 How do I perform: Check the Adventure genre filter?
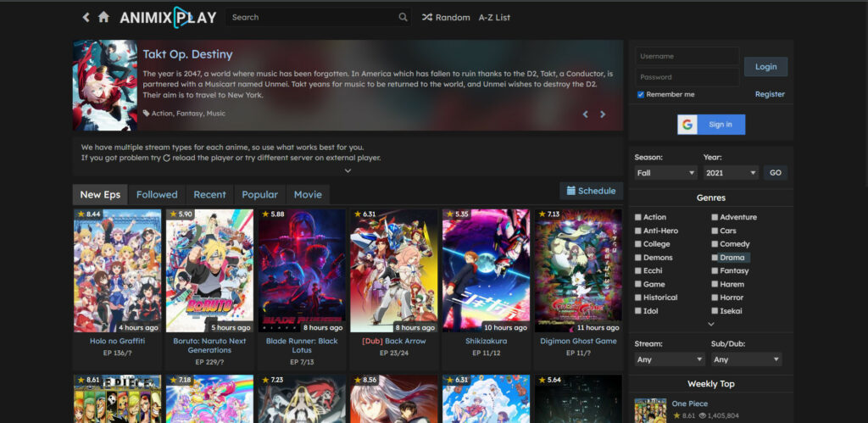(x=715, y=217)
